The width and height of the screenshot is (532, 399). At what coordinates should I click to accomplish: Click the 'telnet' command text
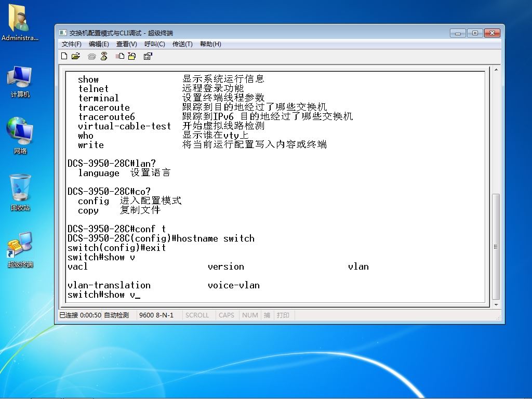[94, 89]
